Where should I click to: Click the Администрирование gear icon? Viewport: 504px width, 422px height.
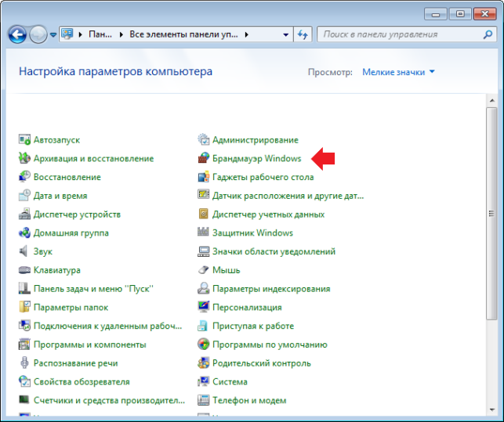(203, 139)
